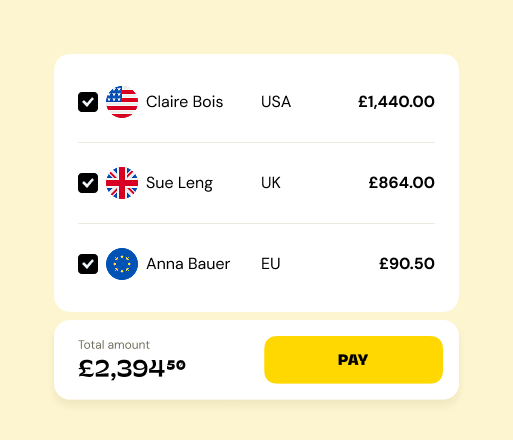The width and height of the screenshot is (513, 440).
Task: Click the divider below Claire Bois row
Action: tap(256, 142)
